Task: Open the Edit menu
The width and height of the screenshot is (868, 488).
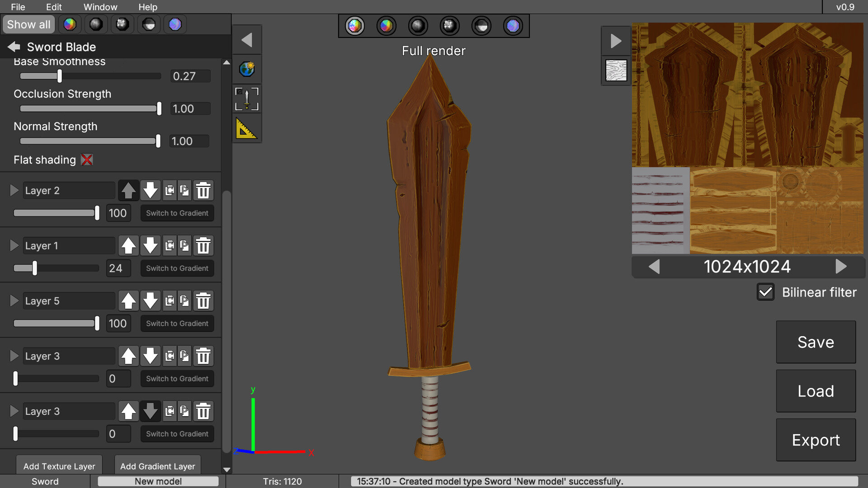Action: [x=54, y=7]
